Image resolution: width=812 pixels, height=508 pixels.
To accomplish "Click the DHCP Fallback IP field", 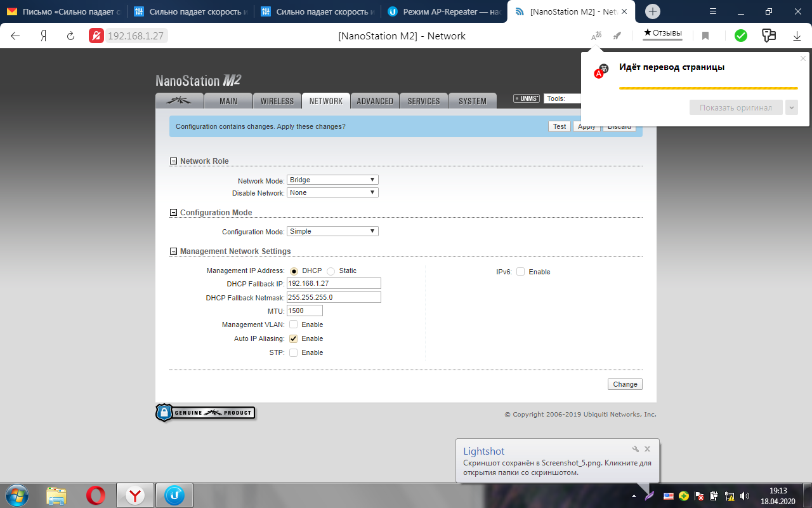I will [x=334, y=283].
